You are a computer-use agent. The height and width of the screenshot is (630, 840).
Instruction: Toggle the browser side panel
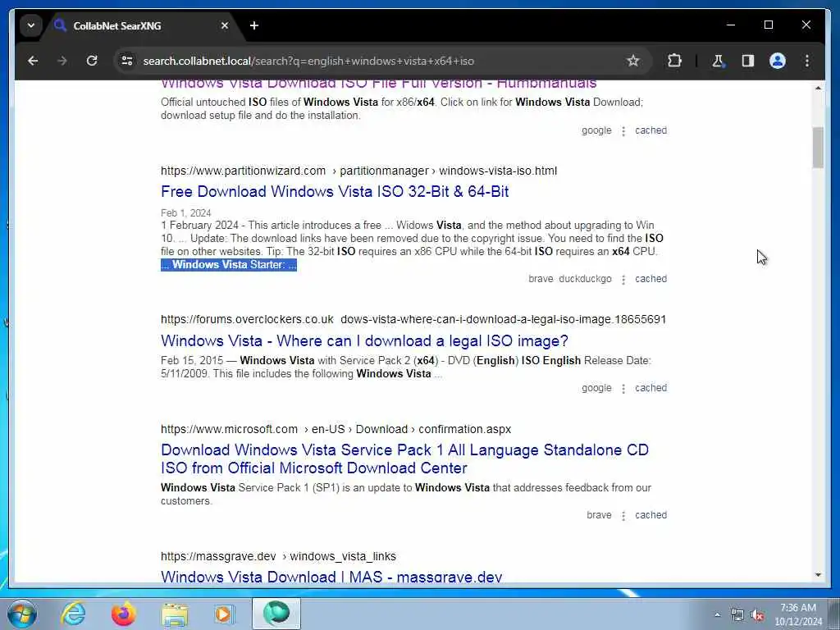[748, 61]
